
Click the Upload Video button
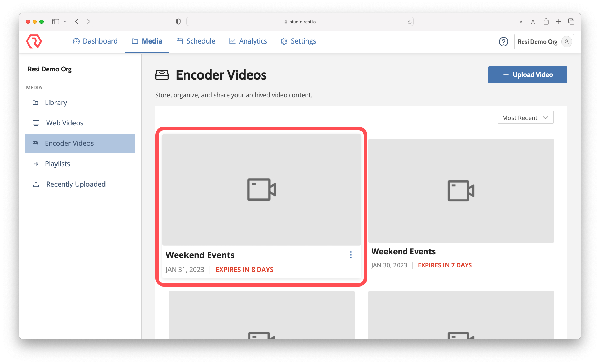point(528,75)
